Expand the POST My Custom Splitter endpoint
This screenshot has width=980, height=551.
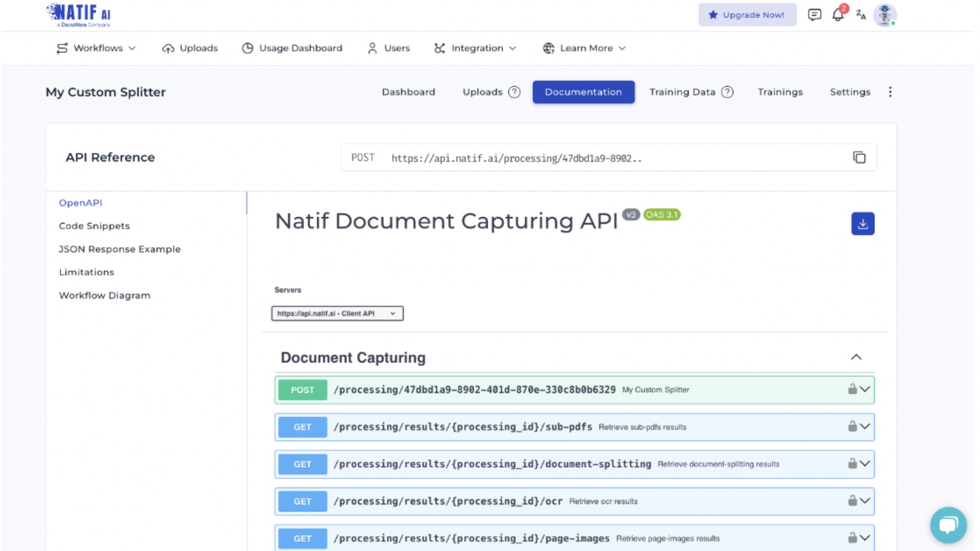[864, 389]
